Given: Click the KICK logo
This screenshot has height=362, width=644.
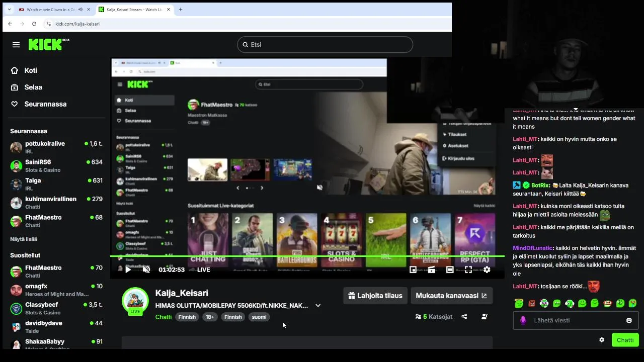Looking at the screenshot, I should pyautogui.click(x=48, y=44).
